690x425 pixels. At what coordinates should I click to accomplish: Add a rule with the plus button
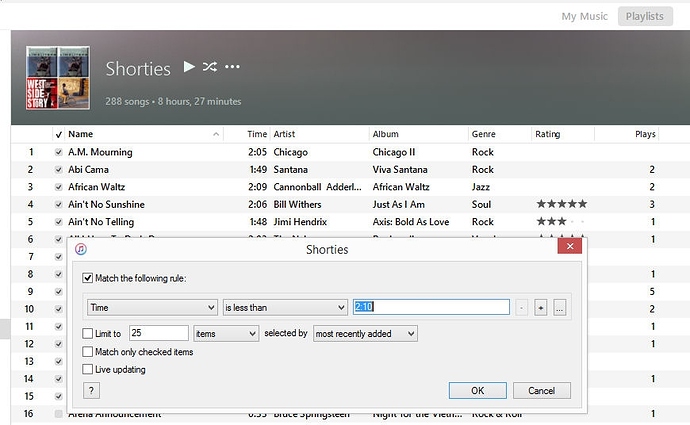coord(540,308)
